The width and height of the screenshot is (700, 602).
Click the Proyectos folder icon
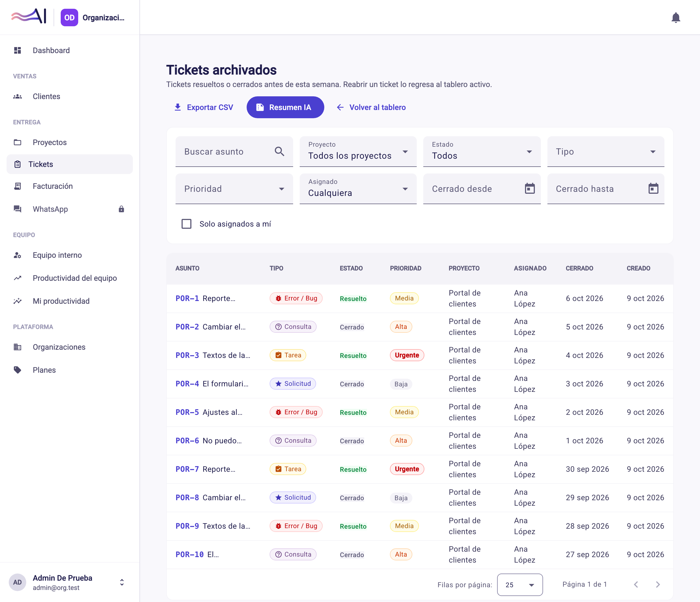coord(17,142)
